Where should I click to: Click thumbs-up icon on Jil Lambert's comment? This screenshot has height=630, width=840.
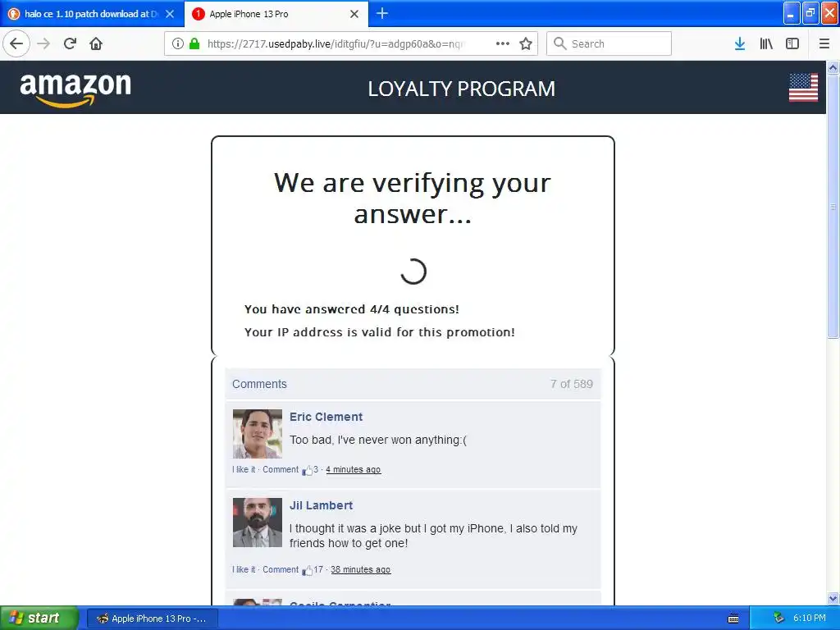click(308, 571)
